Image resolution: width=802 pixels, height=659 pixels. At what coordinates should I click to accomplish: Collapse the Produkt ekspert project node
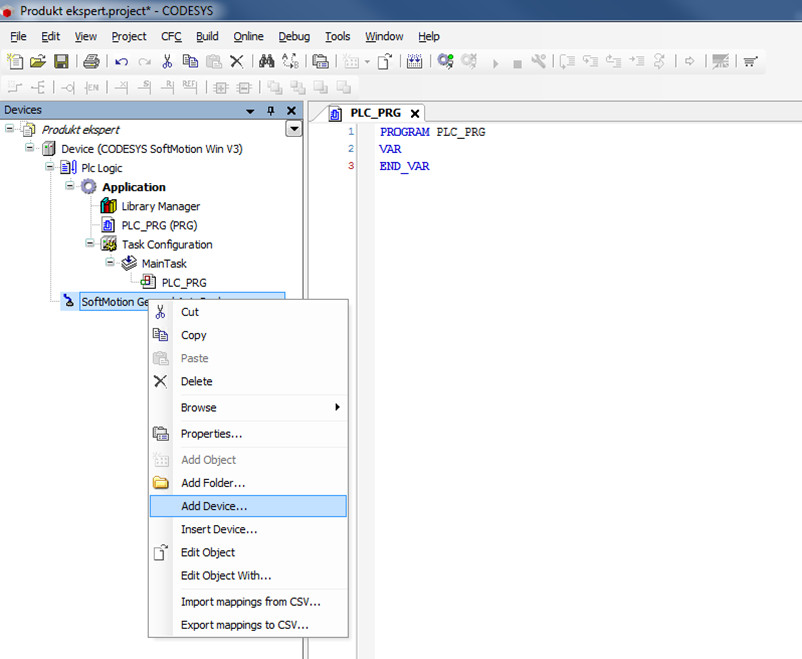click(x=10, y=128)
